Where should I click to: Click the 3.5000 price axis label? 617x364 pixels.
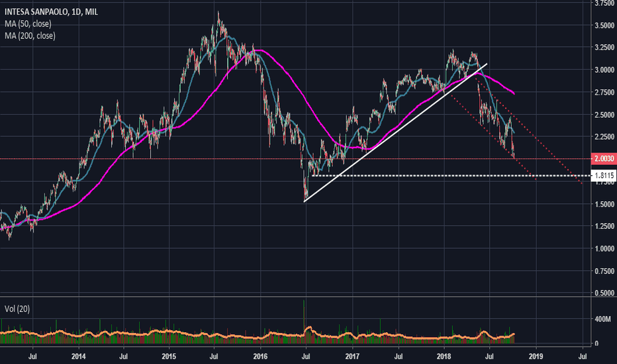[604, 25]
